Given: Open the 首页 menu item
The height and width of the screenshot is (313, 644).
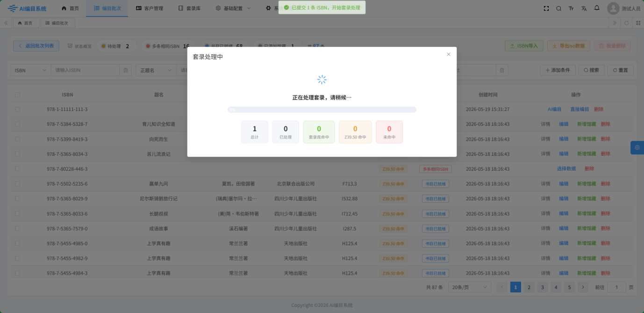Looking at the screenshot, I should pos(70,8).
